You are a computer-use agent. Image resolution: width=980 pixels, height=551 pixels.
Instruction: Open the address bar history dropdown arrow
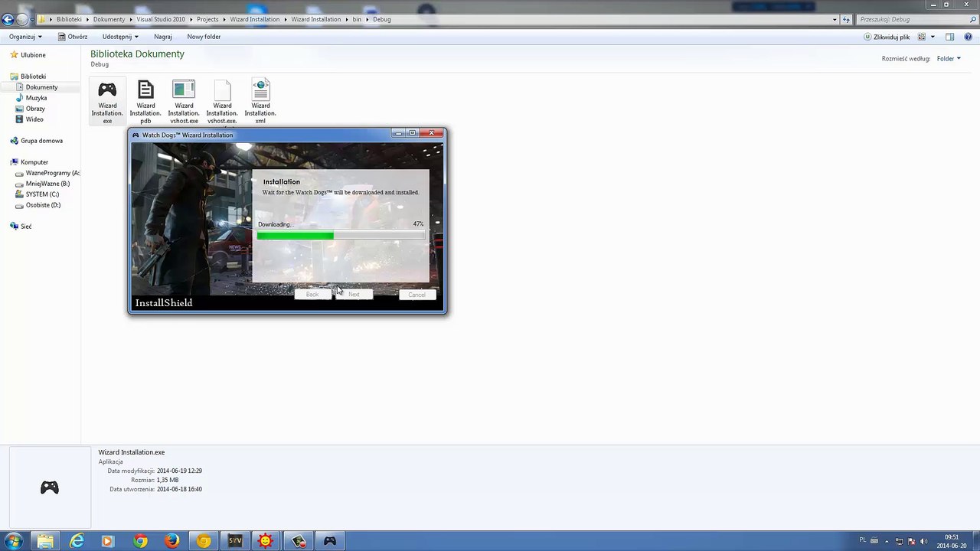[x=835, y=19]
